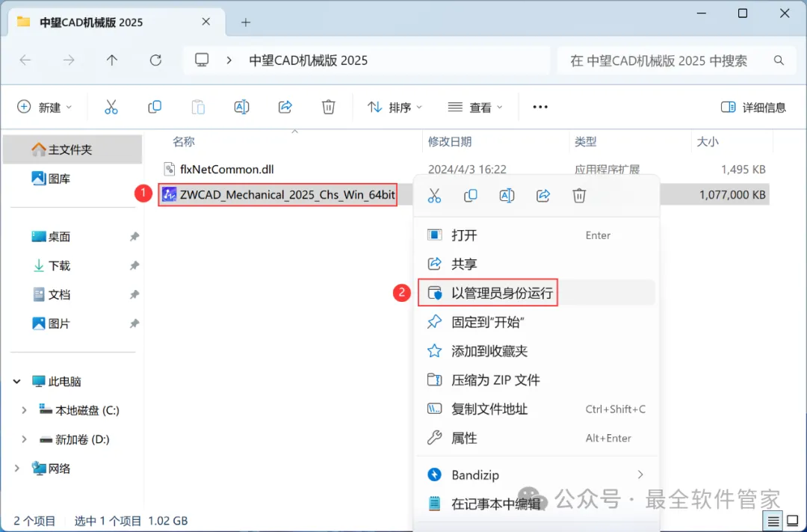The width and height of the screenshot is (807, 532).
Task: Unpin 桌面 using its pin icon
Action: (134, 237)
